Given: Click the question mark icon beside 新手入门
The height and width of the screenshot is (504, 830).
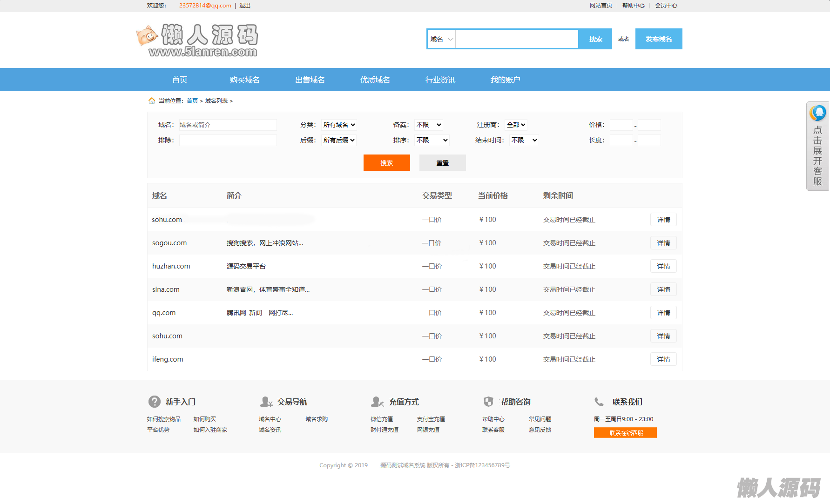Looking at the screenshot, I should click(x=154, y=402).
